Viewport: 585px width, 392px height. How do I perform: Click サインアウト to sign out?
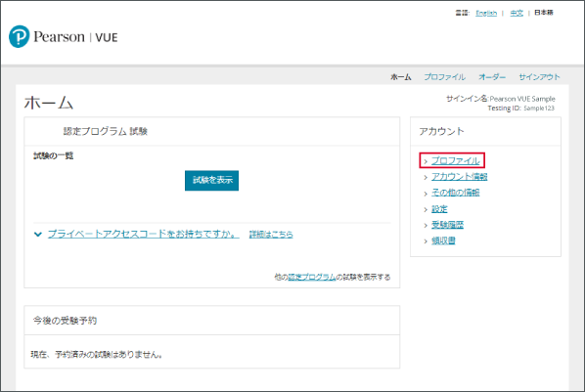[x=539, y=77]
